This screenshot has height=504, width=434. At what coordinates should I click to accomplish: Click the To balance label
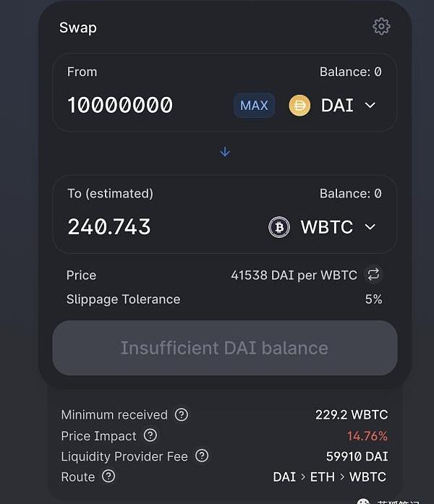point(350,193)
